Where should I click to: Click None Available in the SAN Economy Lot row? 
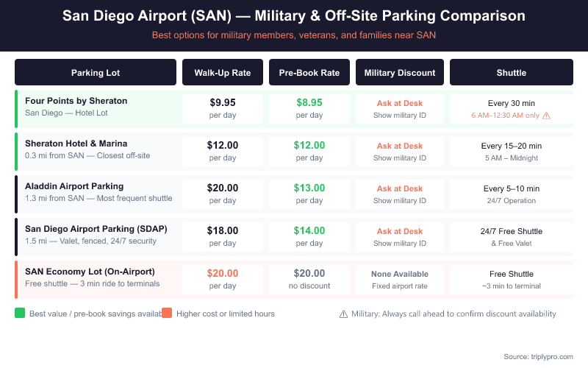point(400,274)
